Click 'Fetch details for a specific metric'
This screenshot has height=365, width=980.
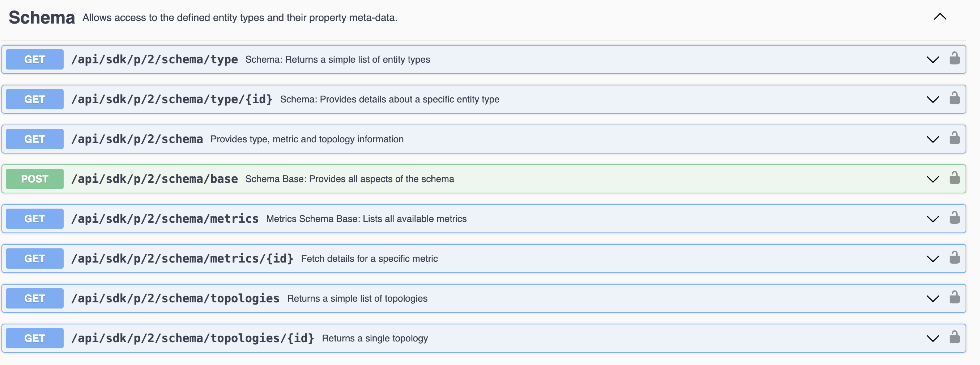(x=369, y=258)
